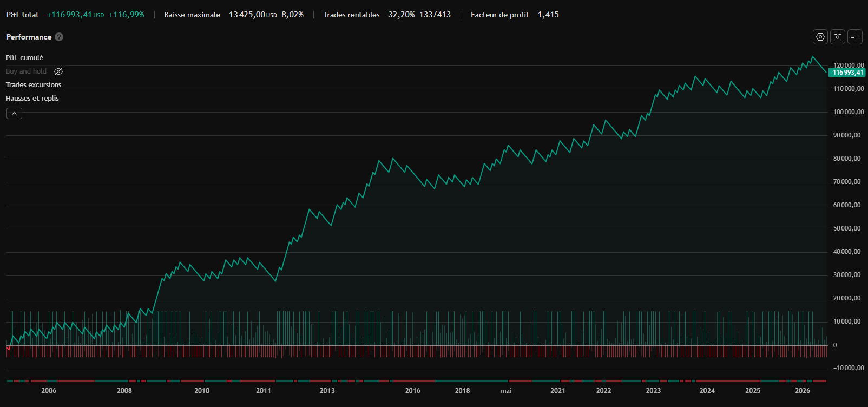Click the 120 000,00 price axis label
Viewport: 868px width, 407px height.
[x=849, y=65]
